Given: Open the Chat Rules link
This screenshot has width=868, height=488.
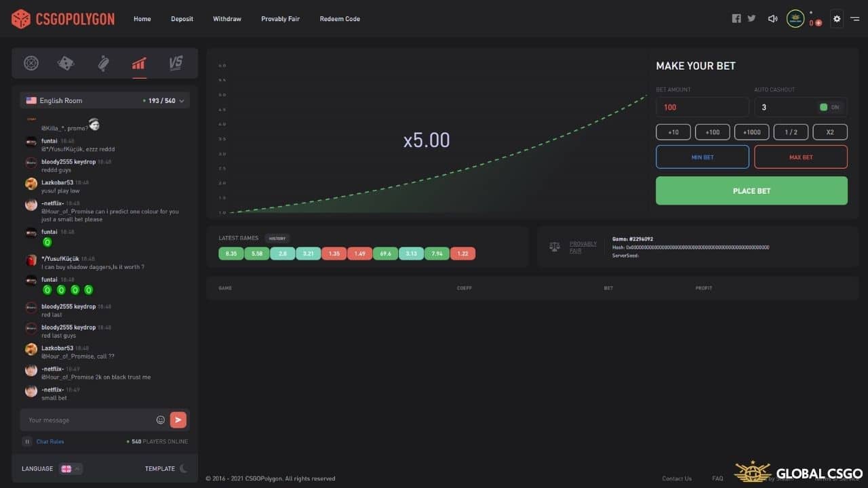Looking at the screenshot, I should click(50, 442).
